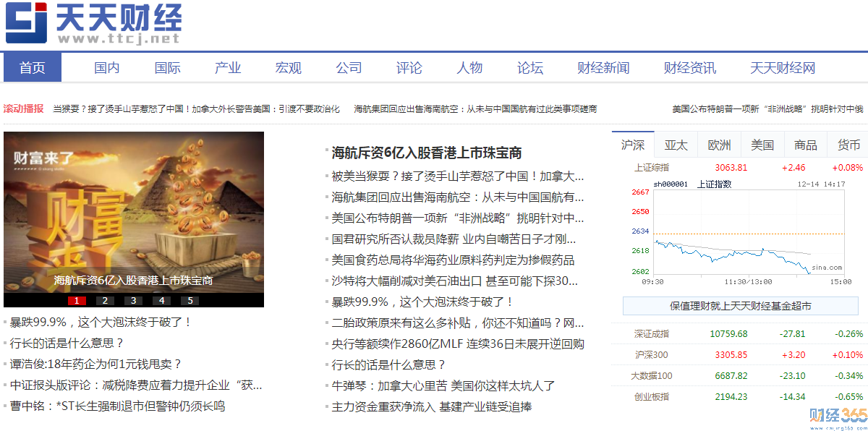The width and height of the screenshot is (868, 431).
Task: Open 美国公布特朗普一项新“非洲战略” article in list
Action: coord(457,218)
